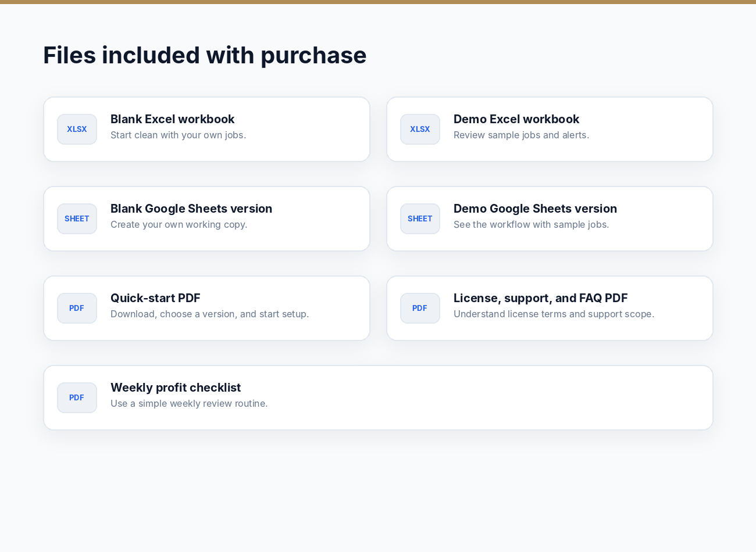Viewport: 756px width, 552px height.
Task: Open the Blank Excel workbook title
Action: tap(172, 119)
